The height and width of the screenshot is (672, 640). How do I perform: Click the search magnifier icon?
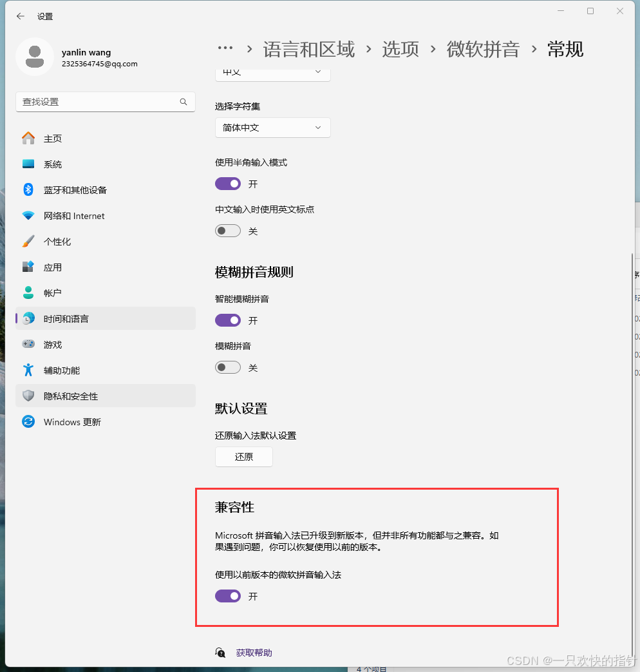click(184, 102)
